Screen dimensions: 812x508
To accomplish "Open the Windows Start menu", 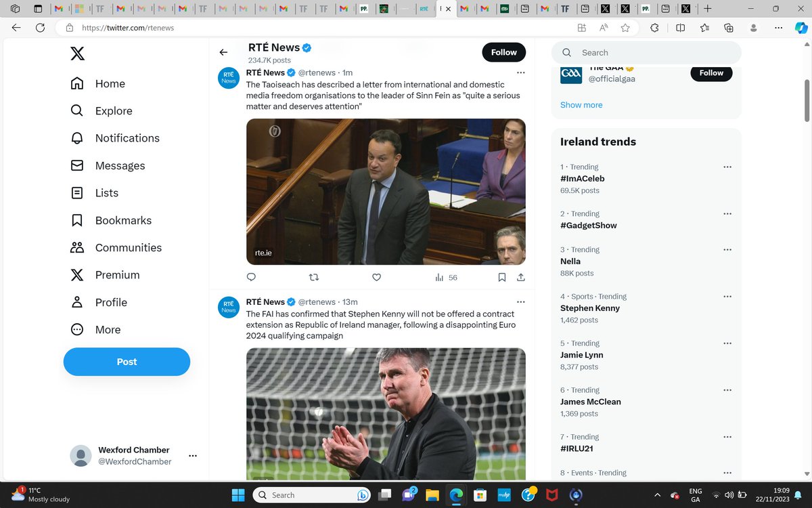I will [237, 494].
